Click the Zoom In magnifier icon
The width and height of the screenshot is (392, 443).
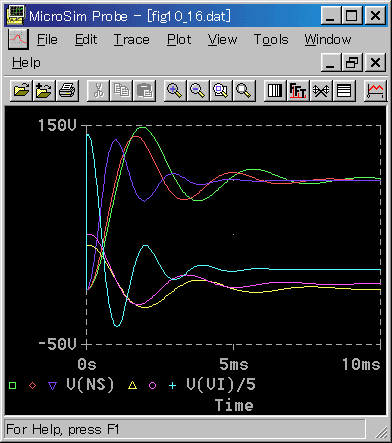point(175,90)
